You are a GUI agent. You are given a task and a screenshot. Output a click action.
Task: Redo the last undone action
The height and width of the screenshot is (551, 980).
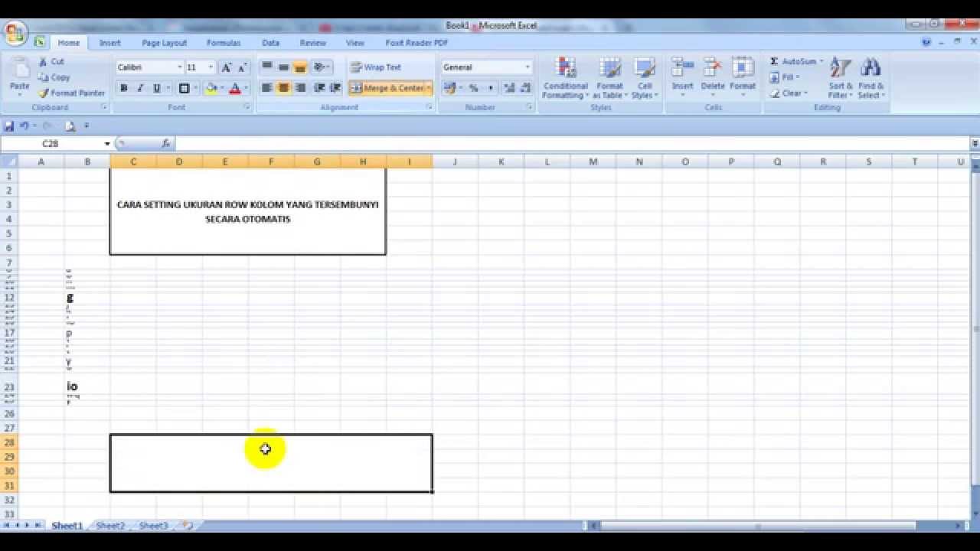click(x=47, y=126)
